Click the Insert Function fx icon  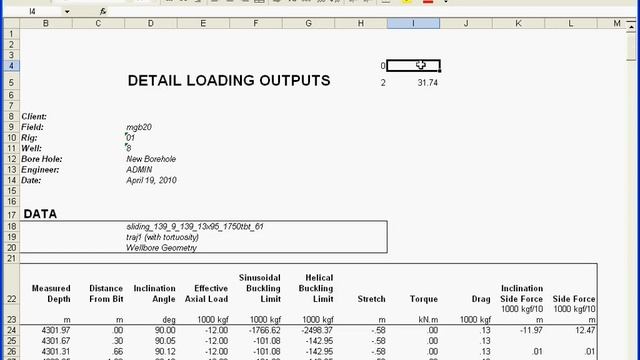pos(103,11)
